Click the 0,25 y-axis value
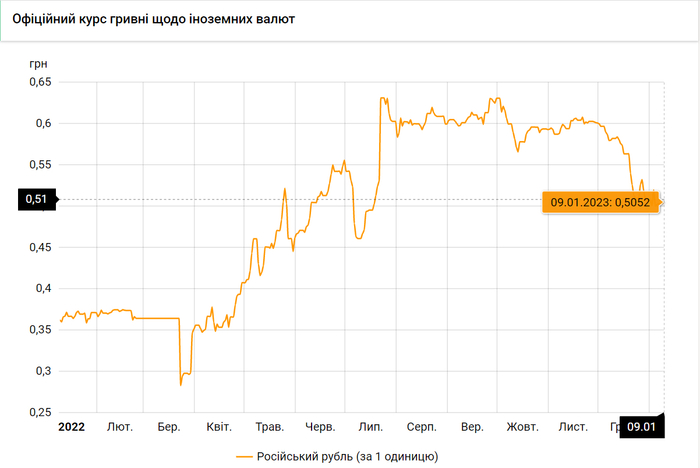 [x=35, y=412]
